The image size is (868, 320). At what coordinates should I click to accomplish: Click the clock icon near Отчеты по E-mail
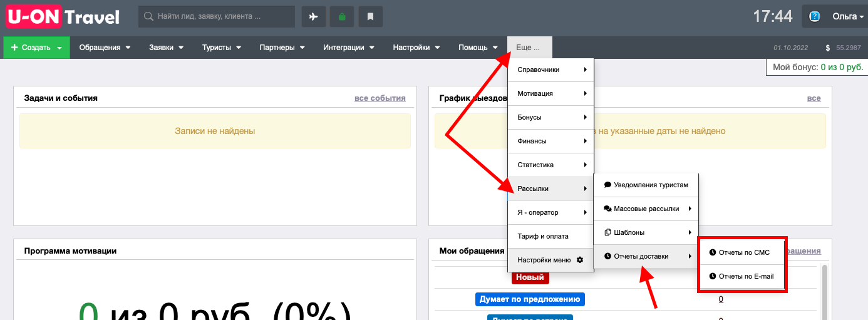click(713, 276)
